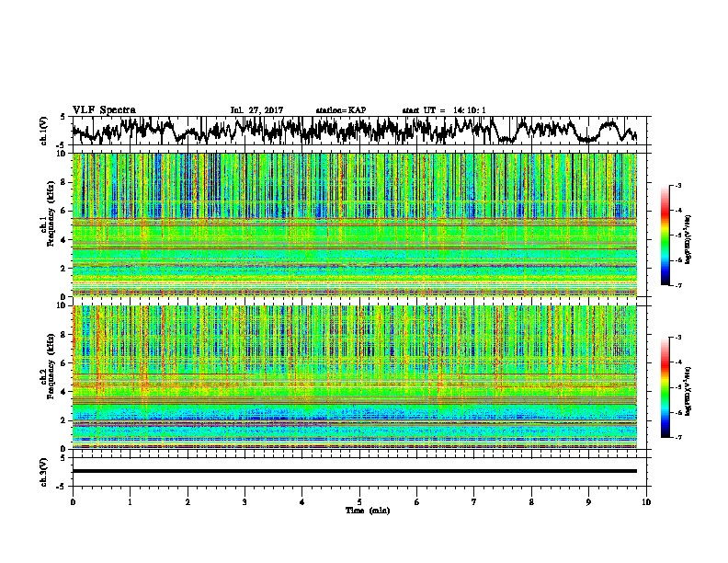Click the "VLF Spectra" plot title

[104, 110]
